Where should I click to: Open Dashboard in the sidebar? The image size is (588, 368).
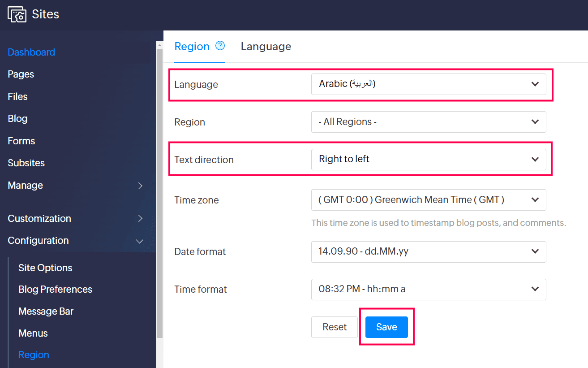click(x=31, y=52)
